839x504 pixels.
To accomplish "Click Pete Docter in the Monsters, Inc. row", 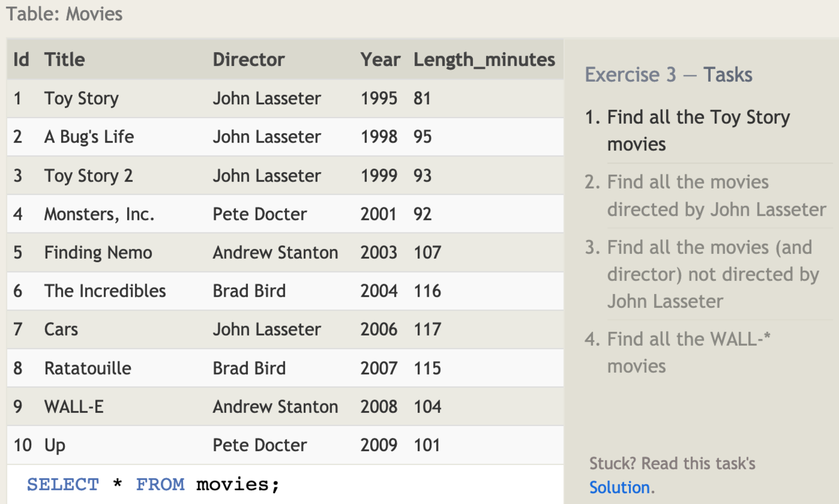I will pos(260,214).
